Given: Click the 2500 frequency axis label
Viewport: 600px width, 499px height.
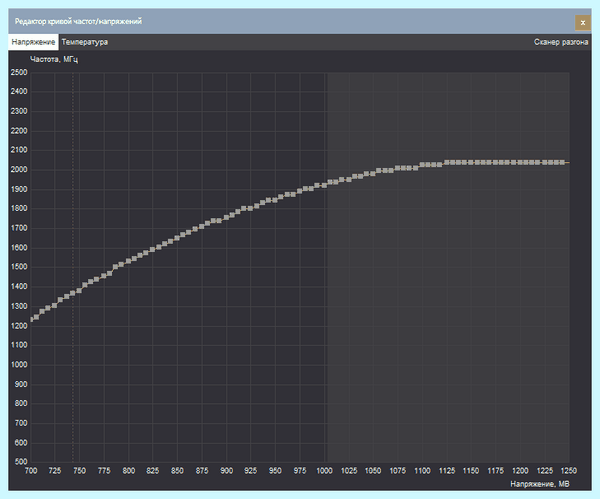Looking at the screenshot, I should pyautogui.click(x=19, y=72).
